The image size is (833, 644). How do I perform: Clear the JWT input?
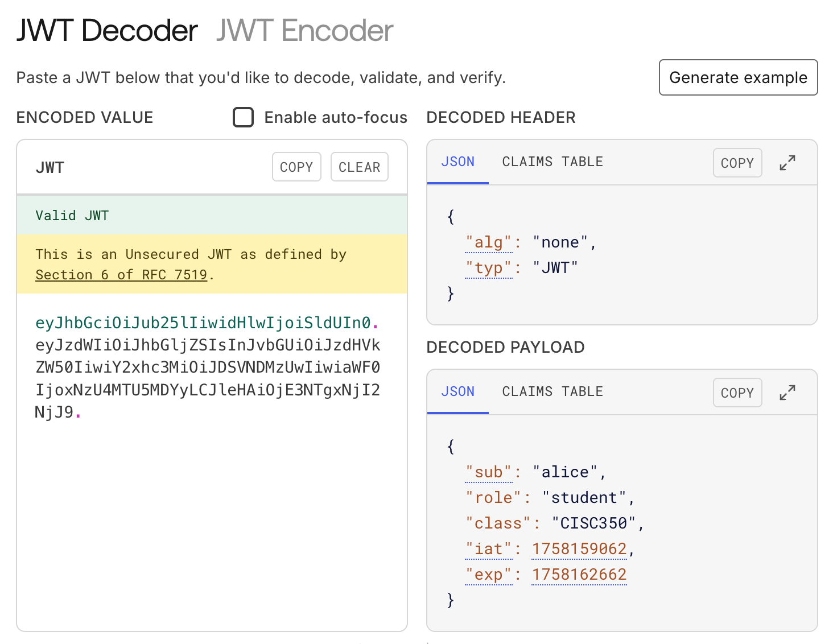tap(359, 167)
